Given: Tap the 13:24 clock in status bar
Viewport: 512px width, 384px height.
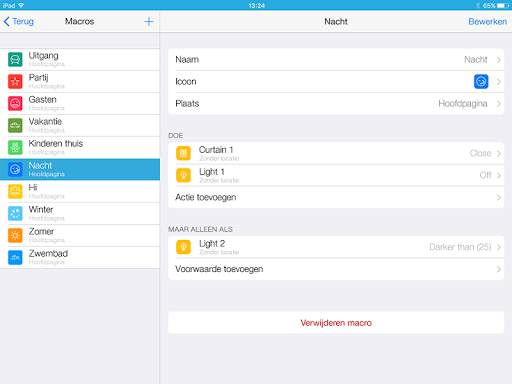Looking at the screenshot, I should [x=256, y=5].
